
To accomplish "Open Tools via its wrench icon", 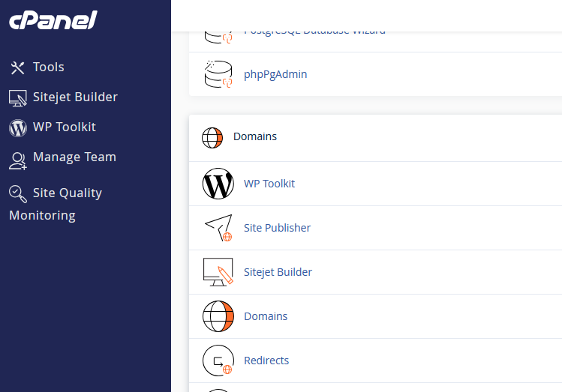I will (x=17, y=67).
